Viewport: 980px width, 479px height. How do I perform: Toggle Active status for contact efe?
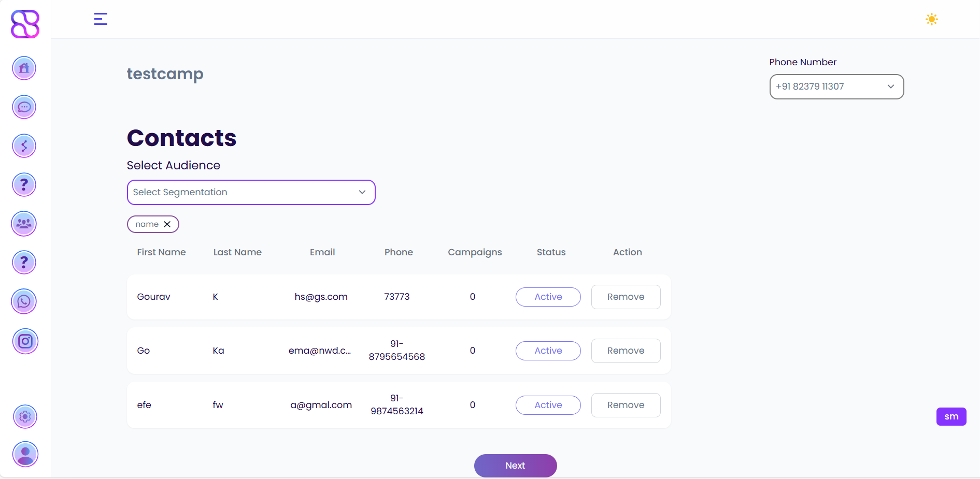click(548, 405)
